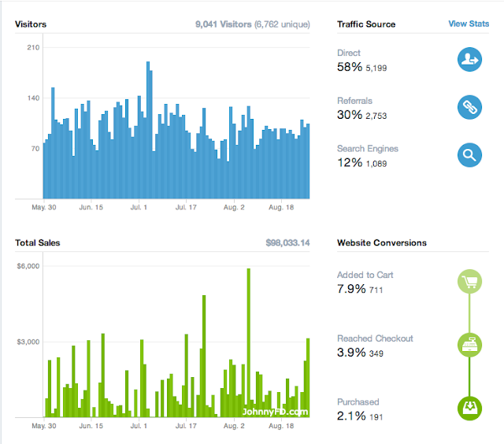The width and height of the screenshot is (504, 444).
Task: Click the Direct traffic person icon
Action: pyautogui.click(x=469, y=59)
